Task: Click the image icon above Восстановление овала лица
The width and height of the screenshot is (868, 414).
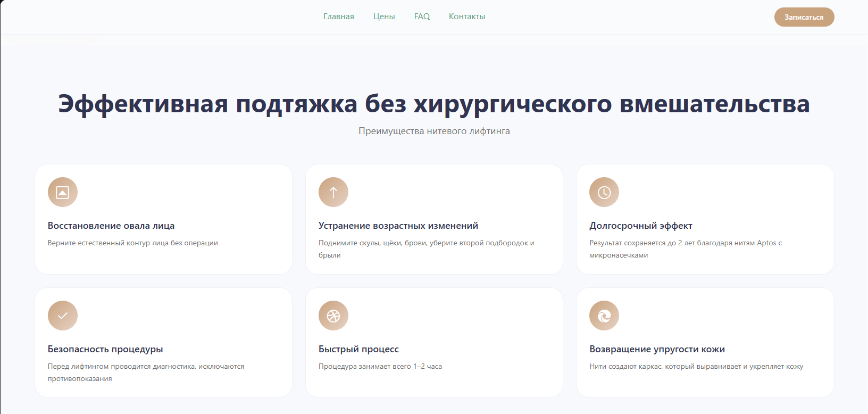Action: pyautogui.click(x=63, y=192)
